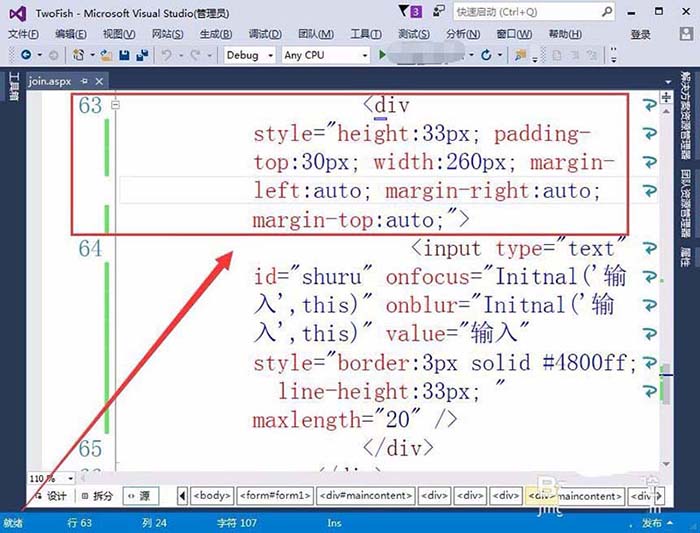The height and width of the screenshot is (533, 700).
Task: Open toolbar overflow options at far right
Action: click(614, 55)
